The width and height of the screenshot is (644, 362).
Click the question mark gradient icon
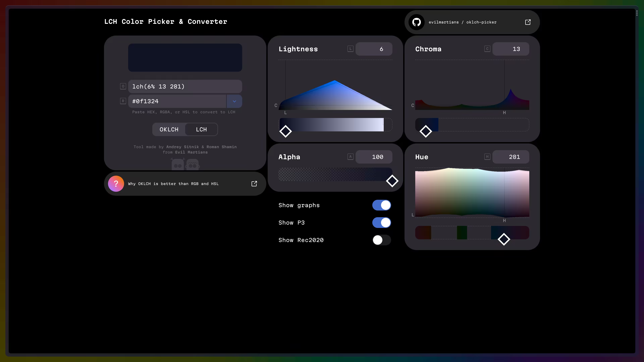point(116,184)
